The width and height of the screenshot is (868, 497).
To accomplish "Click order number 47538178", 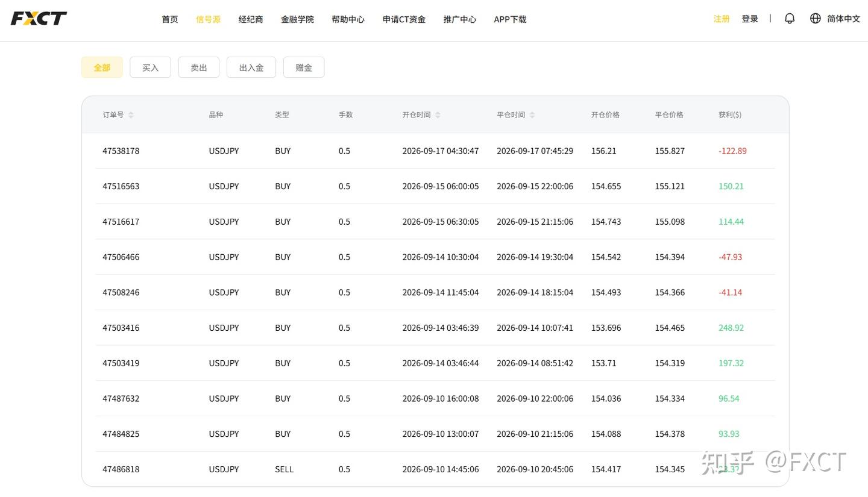I will (121, 151).
